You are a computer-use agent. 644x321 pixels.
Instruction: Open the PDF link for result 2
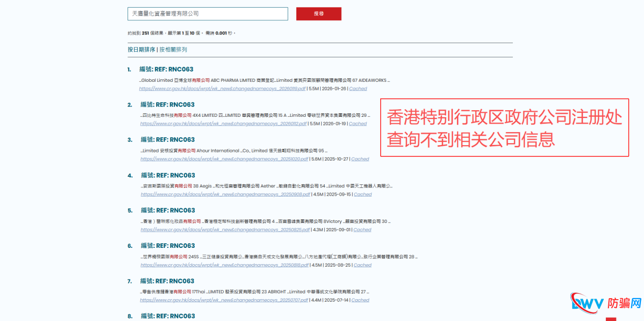223,123
